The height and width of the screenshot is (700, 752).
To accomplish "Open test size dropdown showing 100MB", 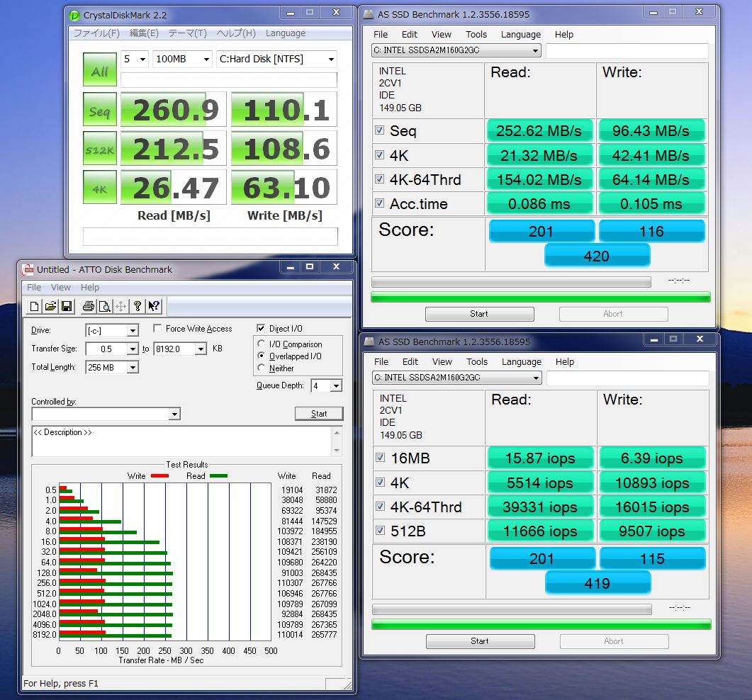I will click(182, 59).
